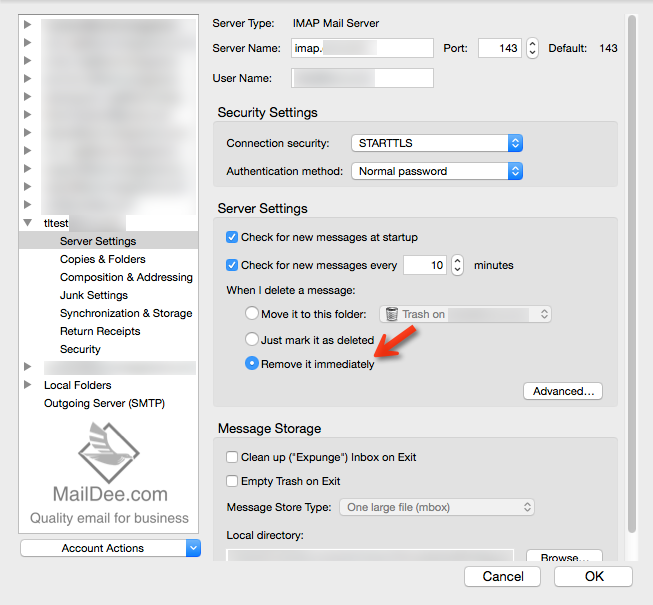The height and width of the screenshot is (605, 653).
Task: Select Outgoing Server (SMTP)
Action: click(104, 403)
